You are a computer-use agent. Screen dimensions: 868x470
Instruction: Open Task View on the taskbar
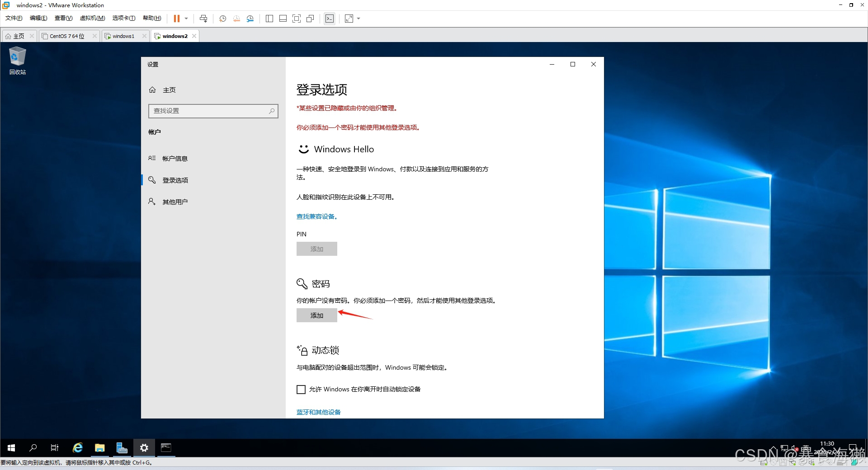tap(55, 448)
